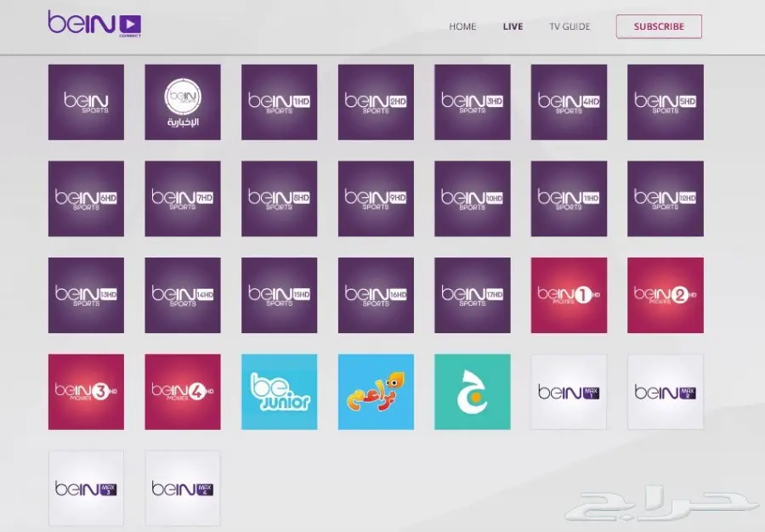Open beIN Sports 10HD channel
This screenshot has width=765, height=532.
point(472,198)
